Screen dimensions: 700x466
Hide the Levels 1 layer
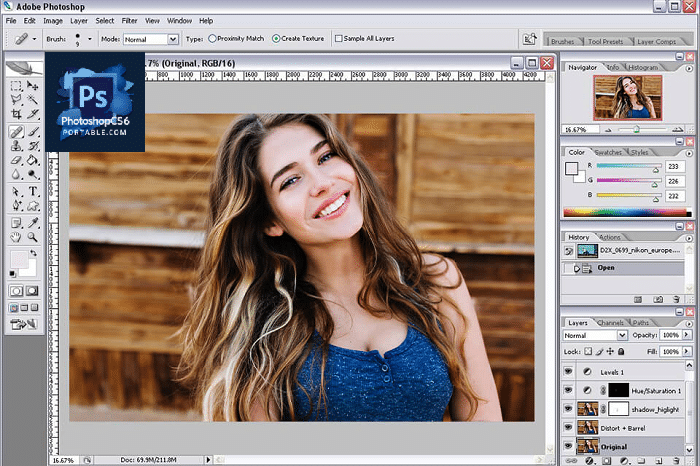[x=568, y=371]
